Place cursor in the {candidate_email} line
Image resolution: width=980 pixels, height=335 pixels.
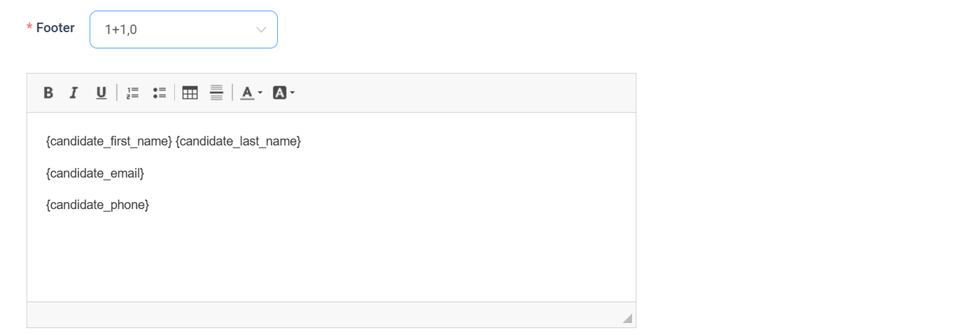coord(94,173)
